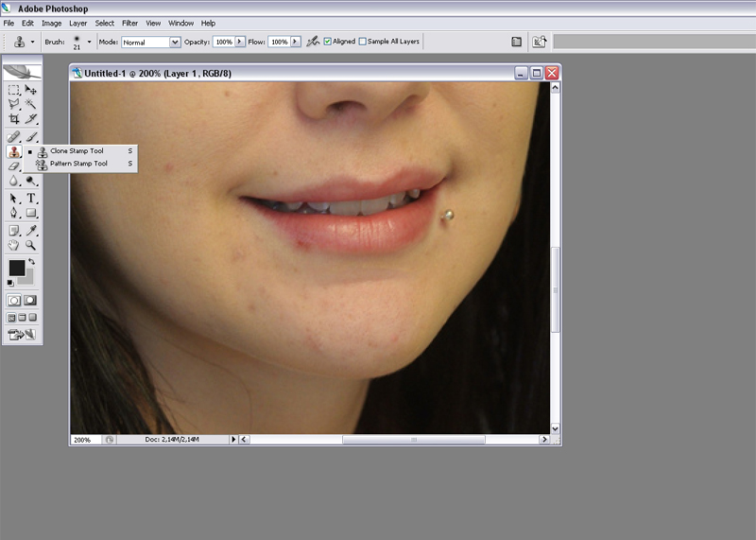This screenshot has height=540, width=756.
Task: Choose Clone Stamp Tool from flyout
Action: (x=77, y=150)
